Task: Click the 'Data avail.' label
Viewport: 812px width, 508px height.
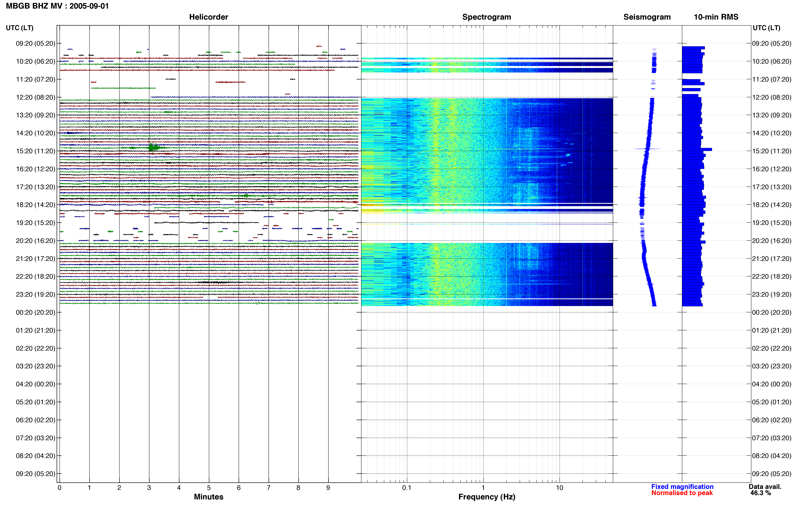Action: click(765, 486)
